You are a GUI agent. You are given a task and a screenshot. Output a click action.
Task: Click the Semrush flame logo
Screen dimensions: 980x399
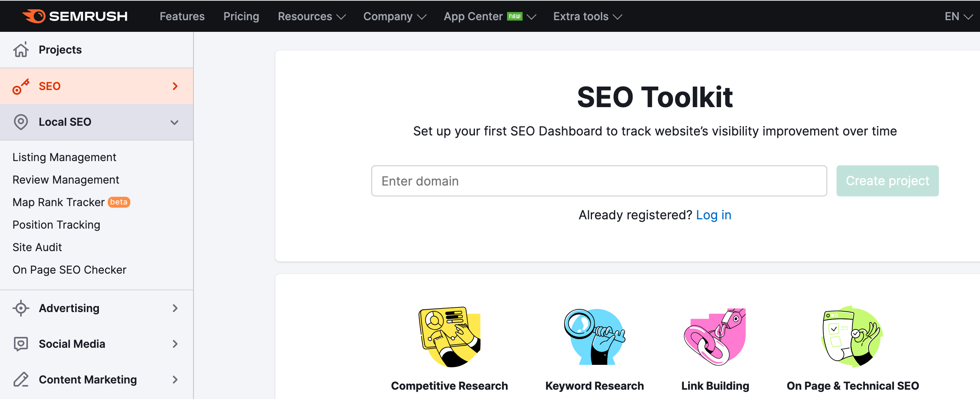[x=34, y=16]
